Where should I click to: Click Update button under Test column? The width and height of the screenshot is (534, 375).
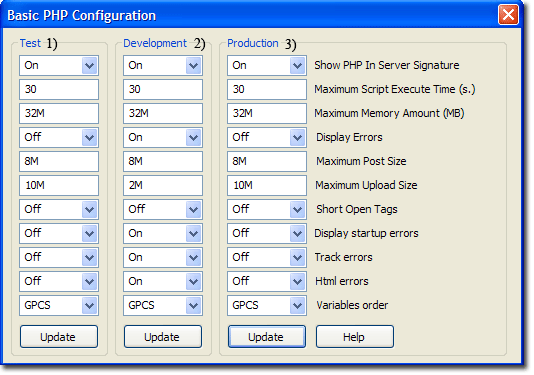point(59,337)
